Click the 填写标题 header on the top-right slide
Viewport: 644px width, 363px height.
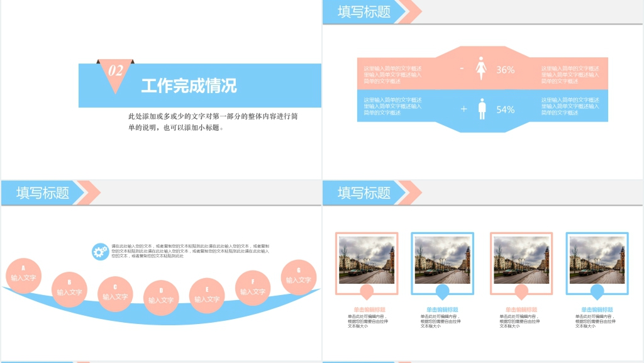(x=364, y=11)
